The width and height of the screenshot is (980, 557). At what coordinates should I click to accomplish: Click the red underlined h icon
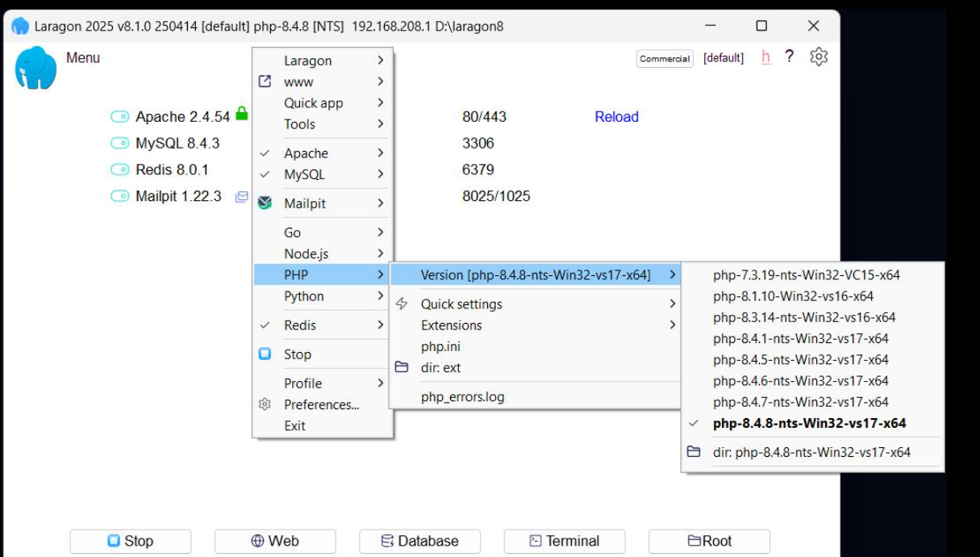pos(765,57)
